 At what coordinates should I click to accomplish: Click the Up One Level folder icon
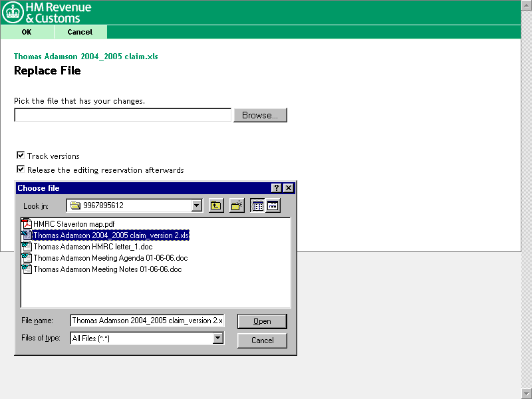(x=216, y=205)
